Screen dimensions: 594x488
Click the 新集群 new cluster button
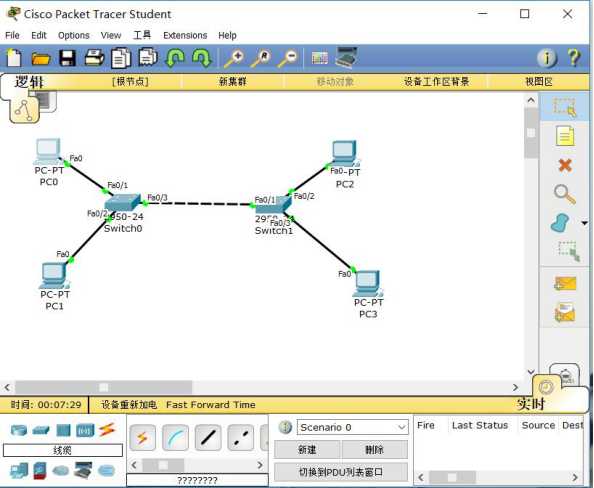tap(233, 81)
